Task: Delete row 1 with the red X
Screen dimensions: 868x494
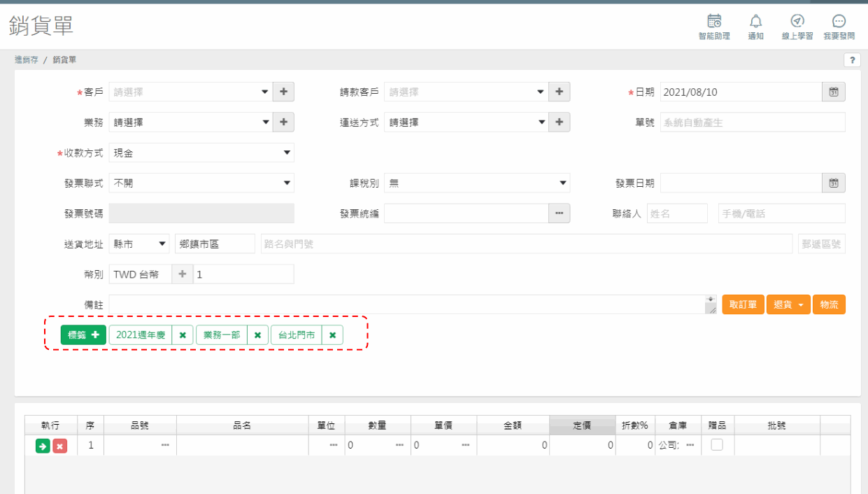Action: [x=60, y=446]
